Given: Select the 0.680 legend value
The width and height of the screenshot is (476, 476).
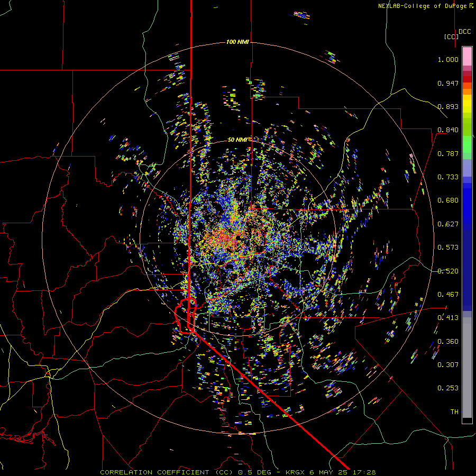Looking at the screenshot, I should coord(448,200).
